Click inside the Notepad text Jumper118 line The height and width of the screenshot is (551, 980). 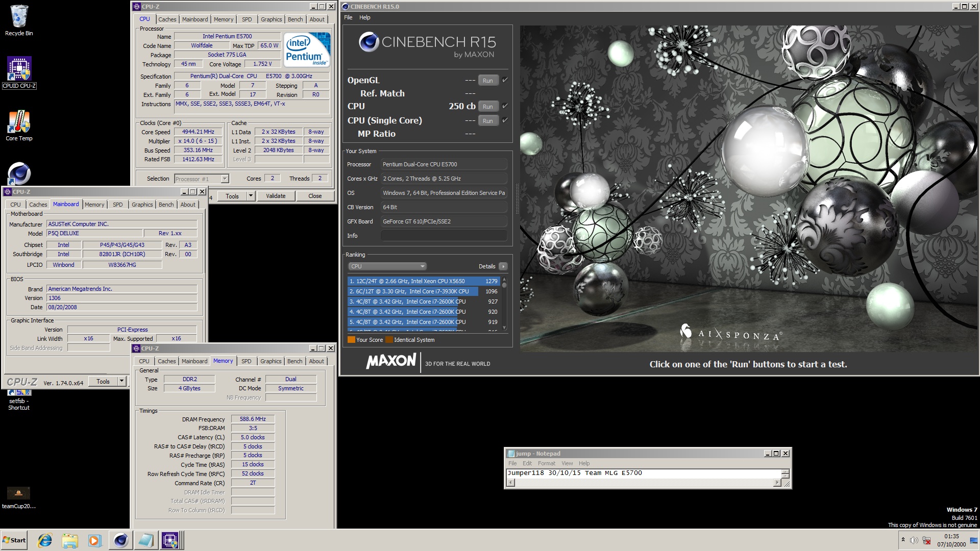click(575, 473)
